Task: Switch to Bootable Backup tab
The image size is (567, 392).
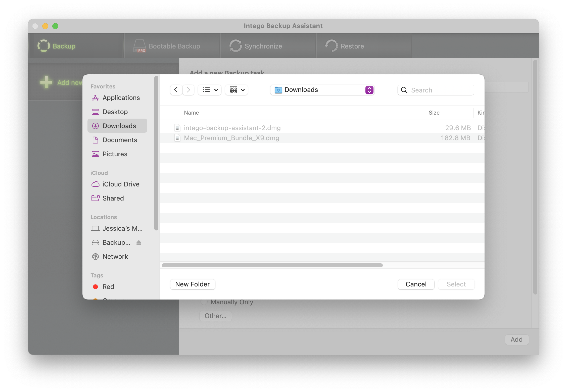Action: (x=172, y=46)
